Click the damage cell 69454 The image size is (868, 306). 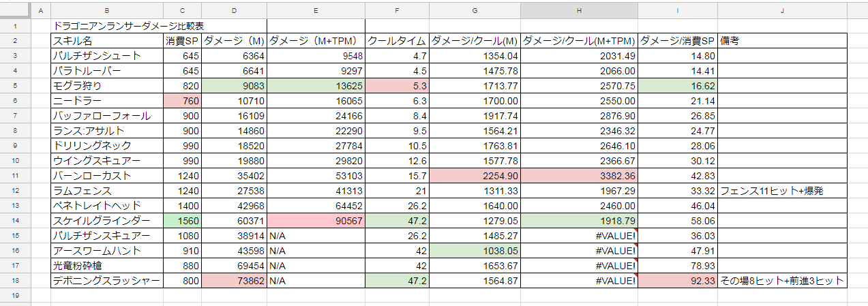click(x=234, y=266)
